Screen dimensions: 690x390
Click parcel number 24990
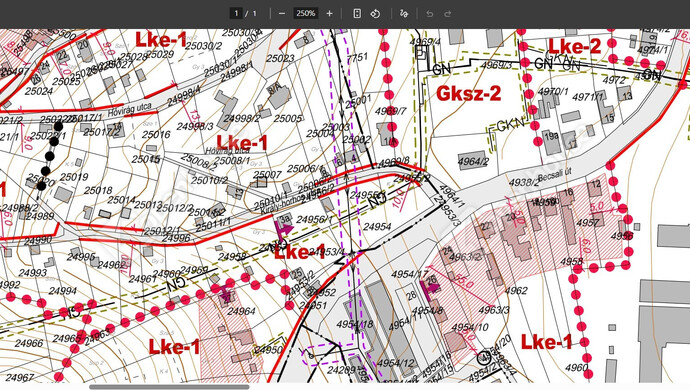point(38,240)
